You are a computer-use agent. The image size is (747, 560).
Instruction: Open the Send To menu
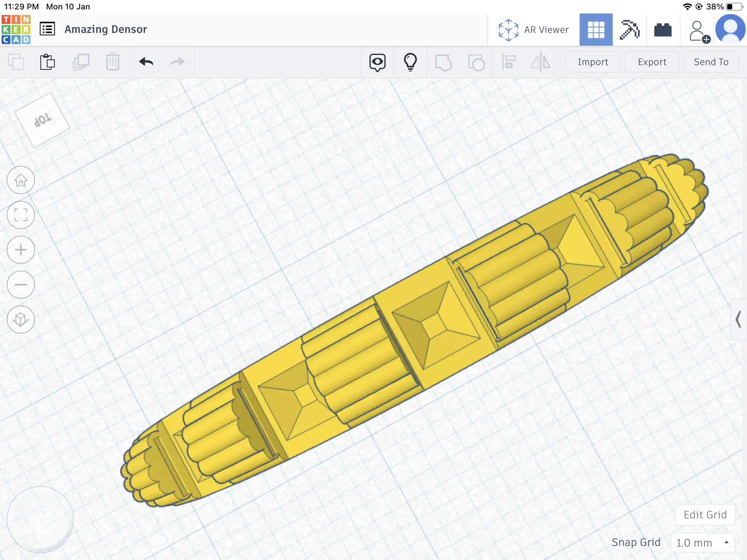[711, 62]
